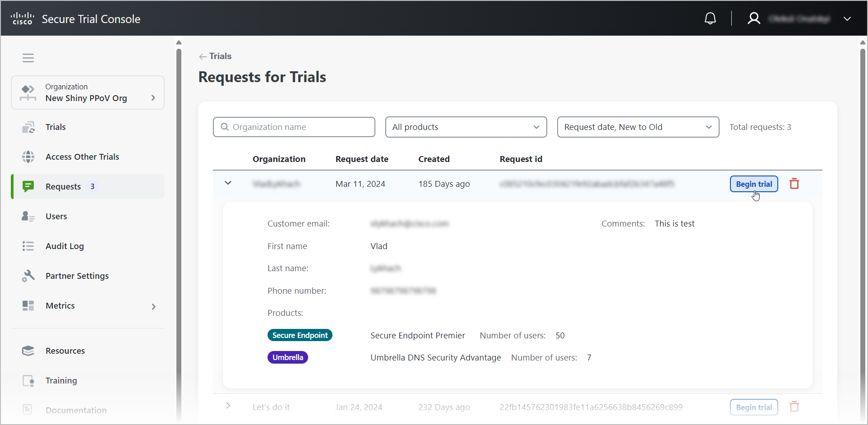
Task: Click the search magnifier icon
Action: (225, 127)
